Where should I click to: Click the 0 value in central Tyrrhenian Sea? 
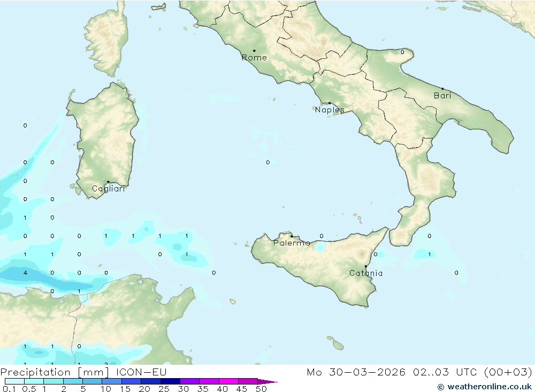click(268, 163)
